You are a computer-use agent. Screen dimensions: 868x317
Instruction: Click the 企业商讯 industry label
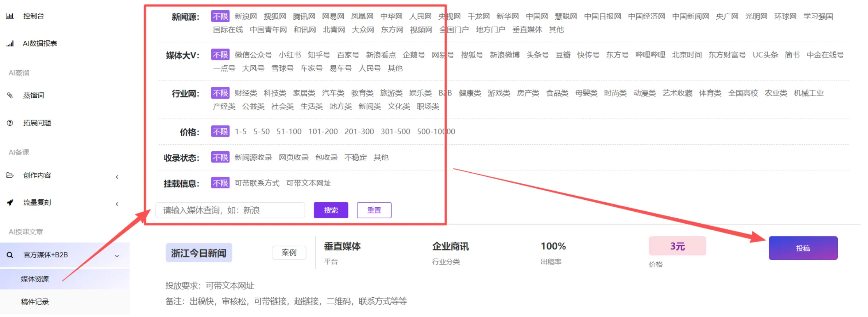tap(450, 246)
